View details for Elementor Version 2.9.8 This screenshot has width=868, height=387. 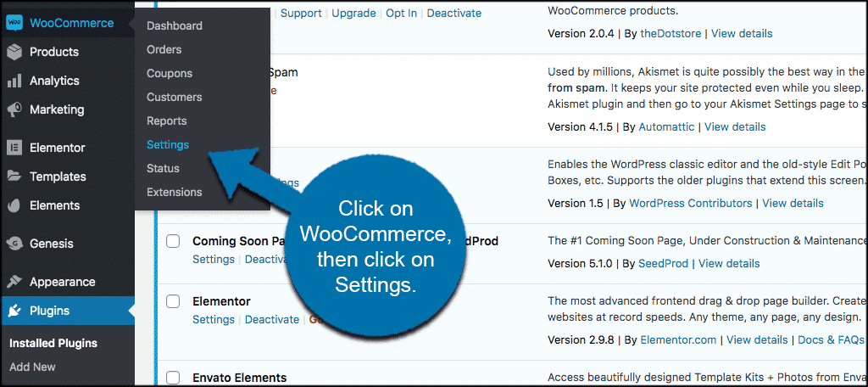pos(757,339)
